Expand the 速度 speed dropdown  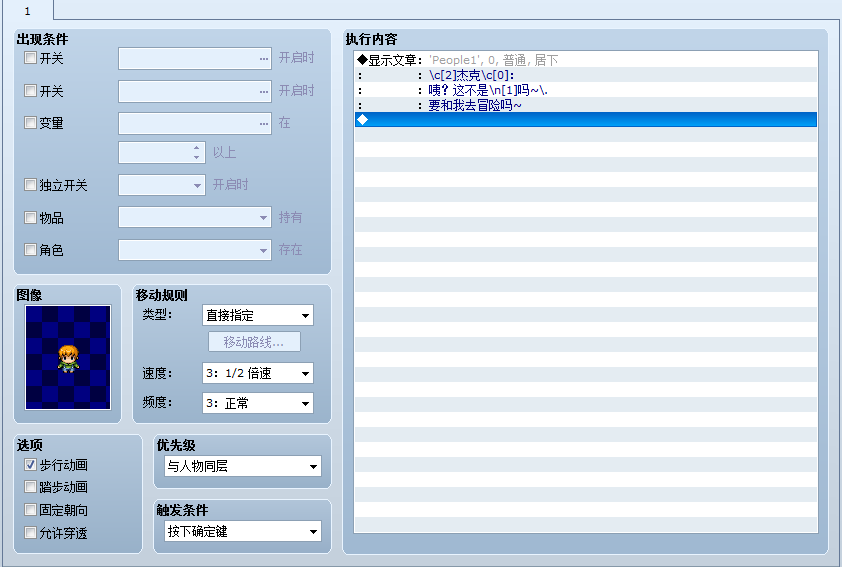click(x=257, y=374)
